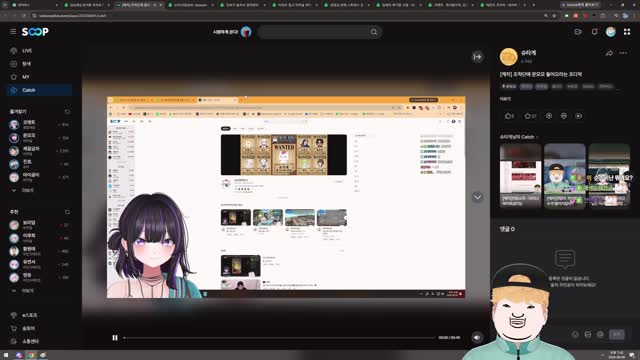
Task: Open the first Catch thumbnail in the right panel
Action: (520, 176)
